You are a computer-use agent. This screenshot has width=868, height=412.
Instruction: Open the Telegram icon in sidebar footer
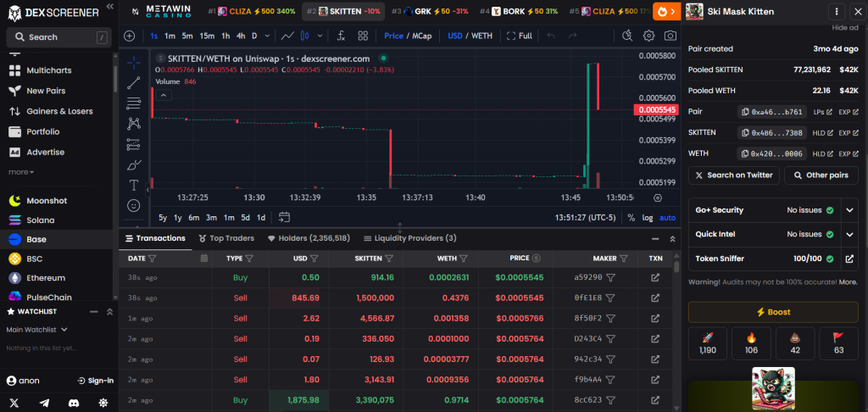click(44, 403)
